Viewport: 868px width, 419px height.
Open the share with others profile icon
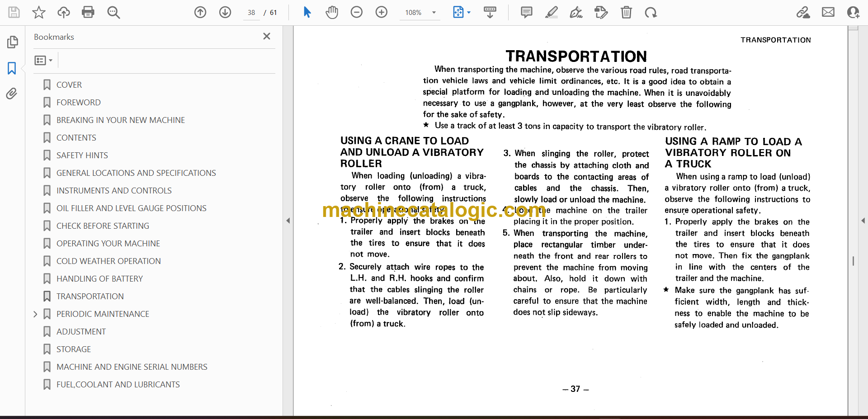(x=853, y=12)
